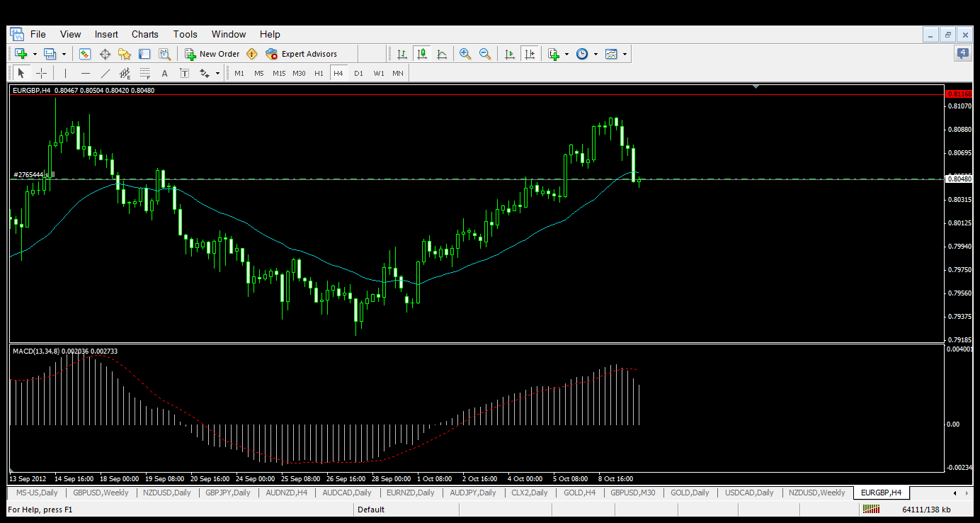Select the Fibonacci retracement tool
The image size is (980, 523).
coord(145,73)
